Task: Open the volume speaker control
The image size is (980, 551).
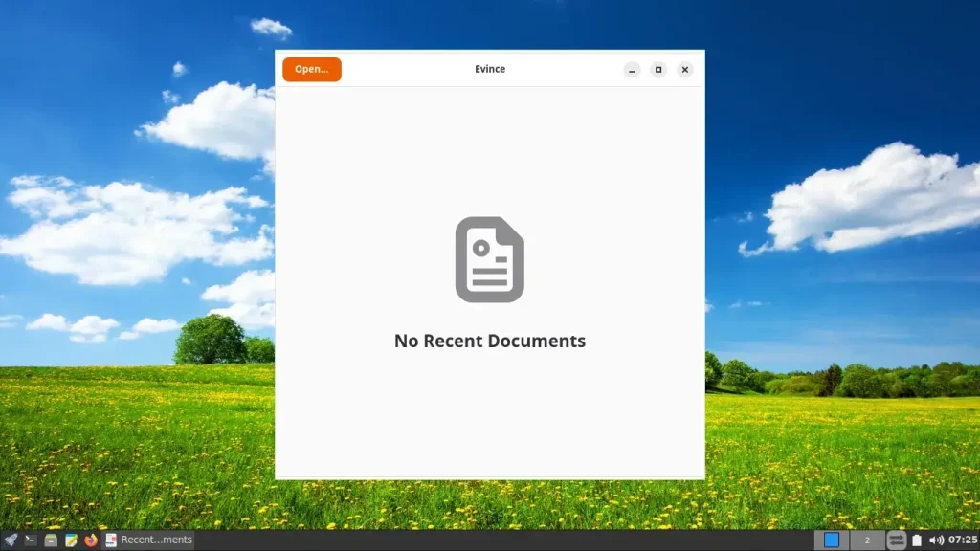Action: [936, 540]
